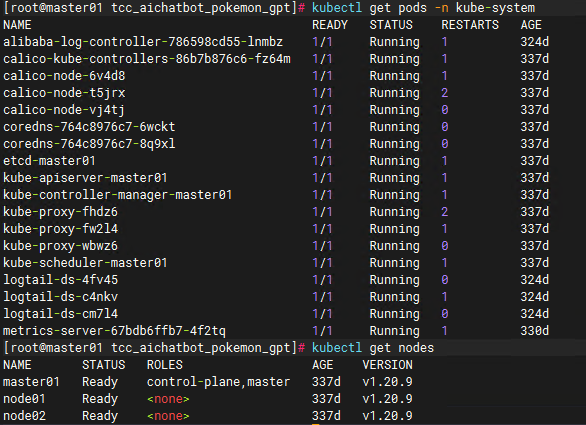Select restart count 0 for kube-proxy-wbwz6
Viewport: 586px width, 425px height.
[x=445, y=246]
